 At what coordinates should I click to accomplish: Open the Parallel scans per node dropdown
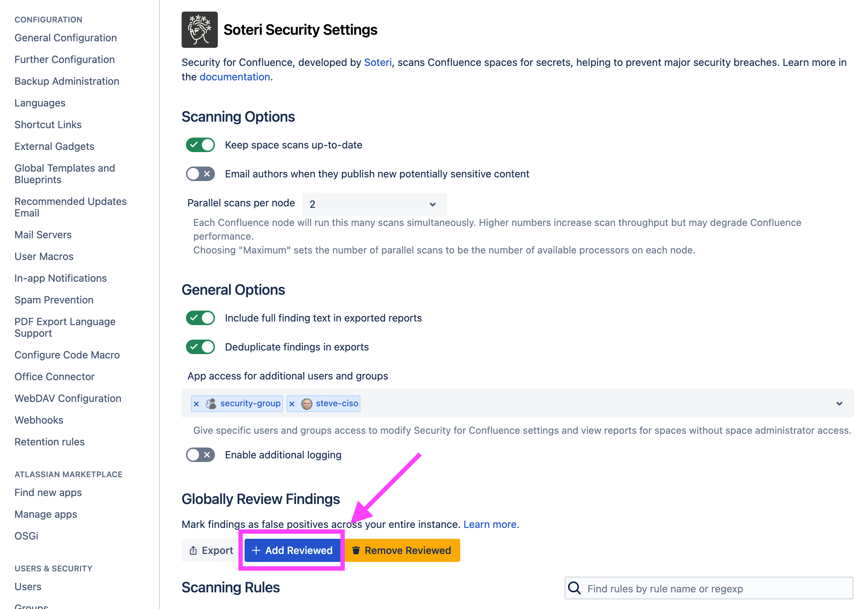[374, 204]
